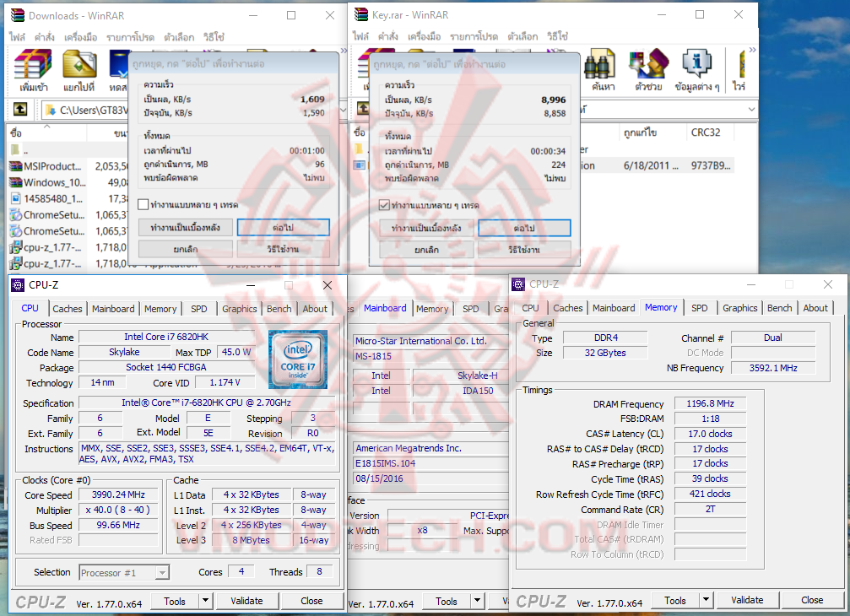Open About tab in right CPU-Z window

point(815,308)
